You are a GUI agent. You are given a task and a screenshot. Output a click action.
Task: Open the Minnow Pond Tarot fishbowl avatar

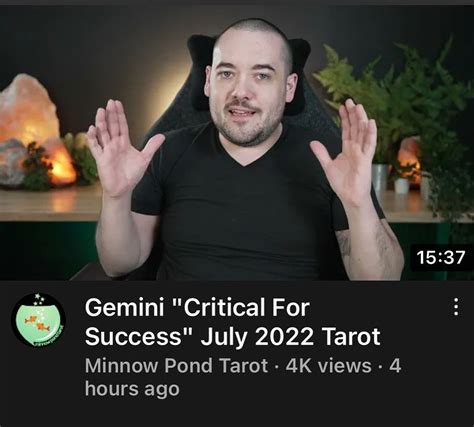pos(38,321)
